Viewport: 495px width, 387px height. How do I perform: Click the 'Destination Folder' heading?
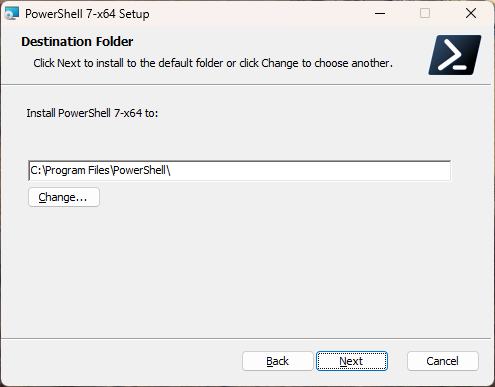77,42
